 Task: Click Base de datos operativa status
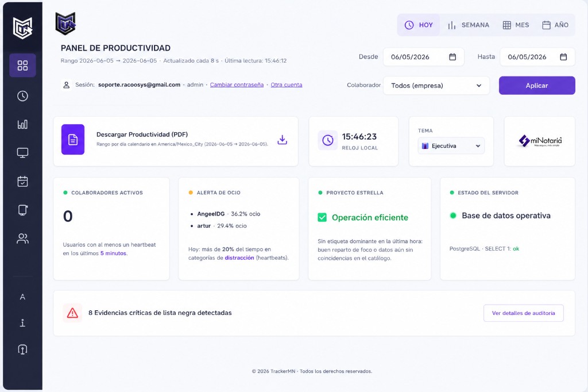pos(506,216)
